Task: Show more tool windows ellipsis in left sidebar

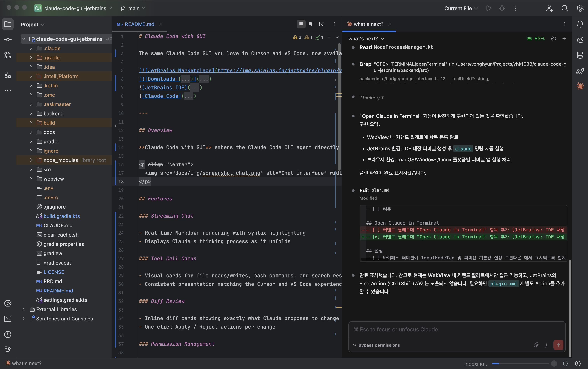Action: 8,91
